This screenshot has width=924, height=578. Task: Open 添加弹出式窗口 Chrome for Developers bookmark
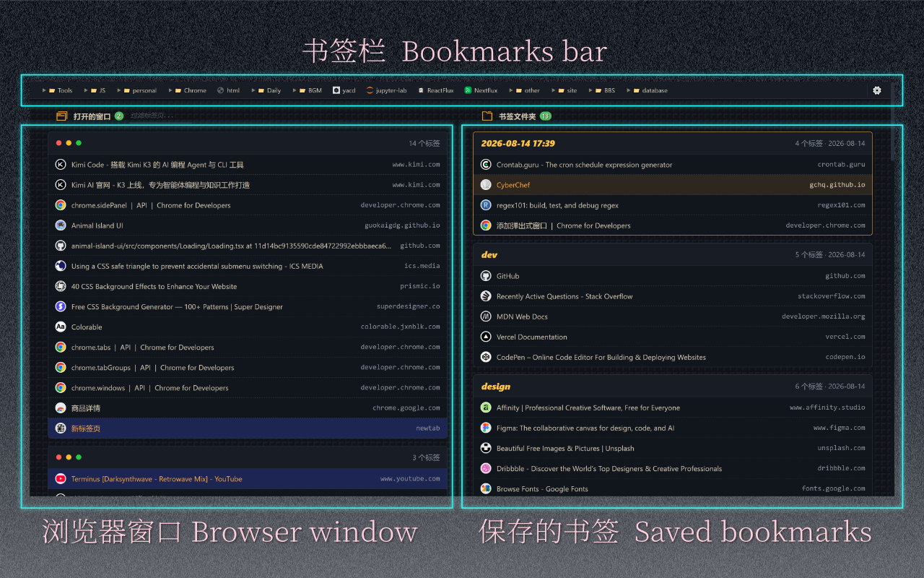(673, 225)
